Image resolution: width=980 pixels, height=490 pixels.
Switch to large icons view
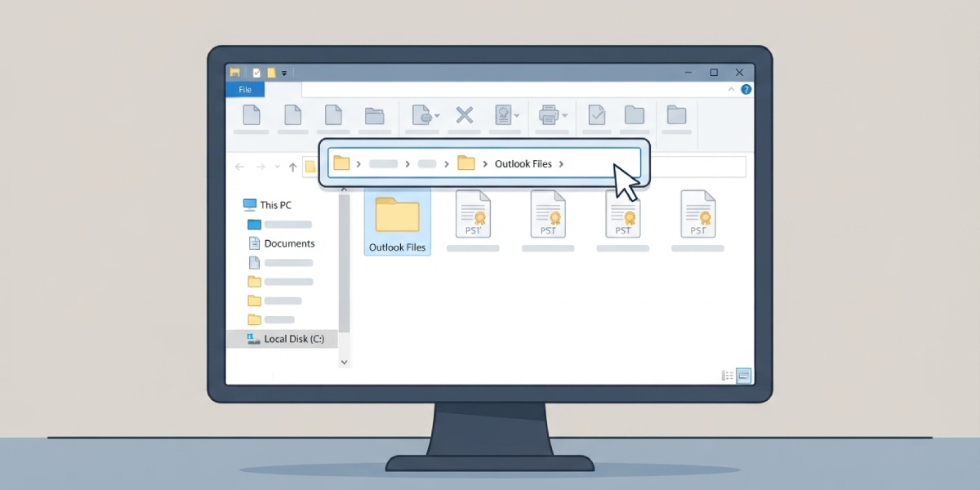(744, 376)
